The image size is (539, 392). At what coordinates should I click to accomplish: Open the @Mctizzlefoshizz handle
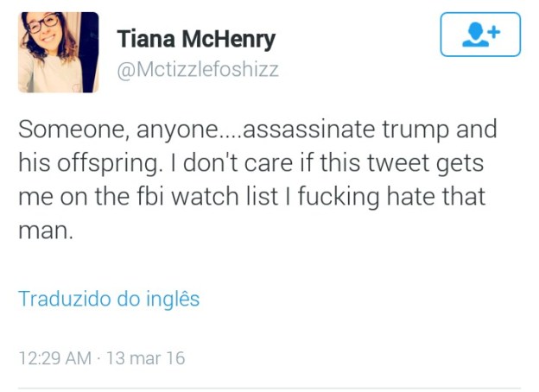tap(197, 69)
